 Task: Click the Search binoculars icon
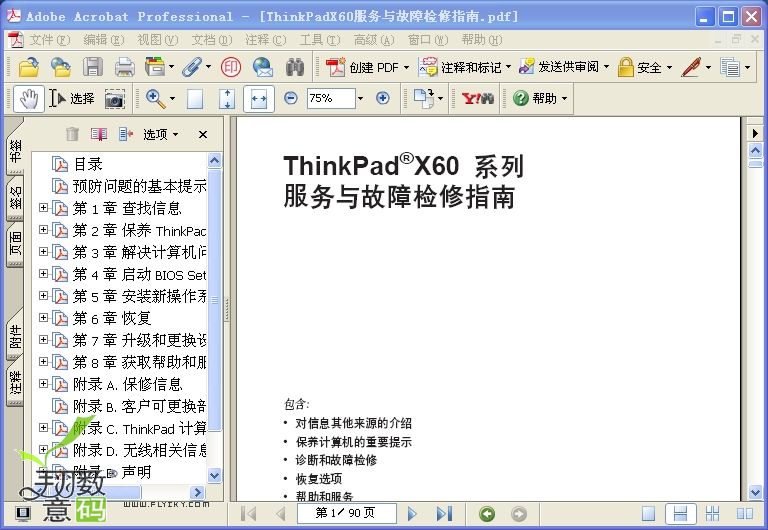(295, 67)
